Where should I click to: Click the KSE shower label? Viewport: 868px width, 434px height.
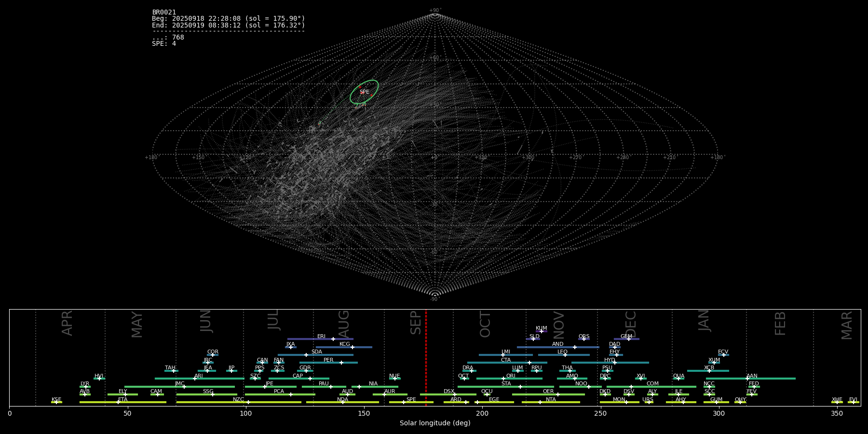pyautogui.click(x=56, y=400)
